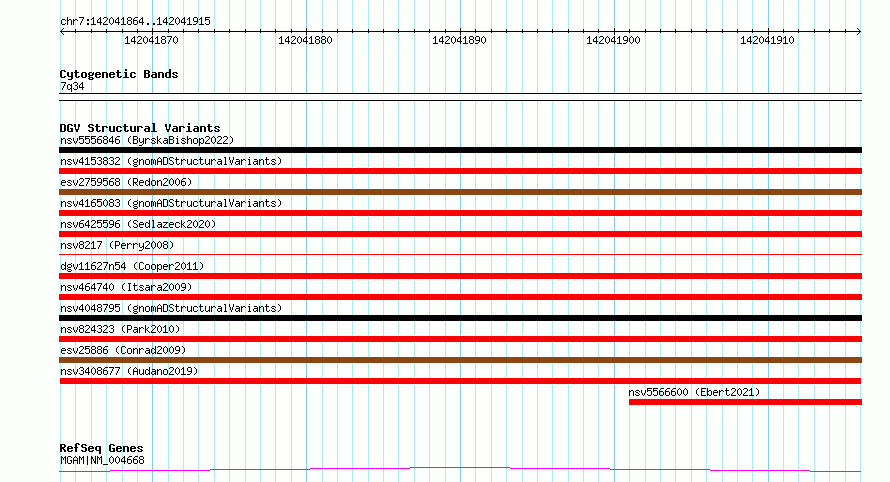Select the black bar of nsv5556846

pos(460,150)
